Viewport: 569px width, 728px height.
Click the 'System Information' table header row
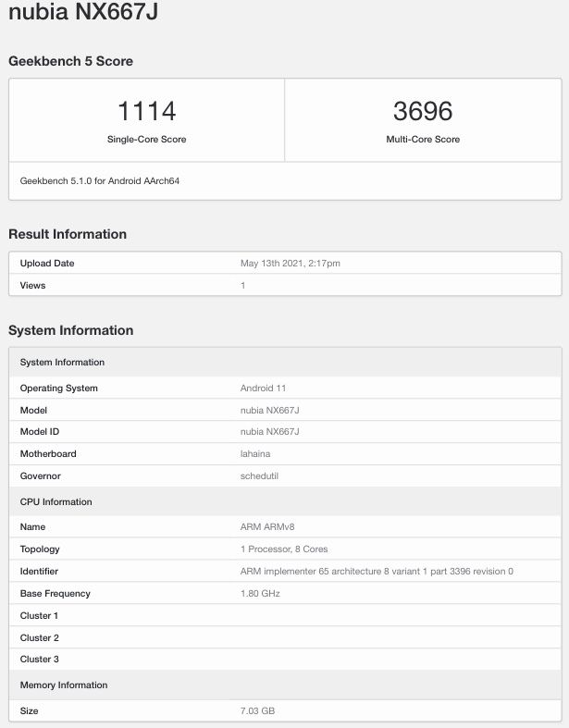(x=285, y=362)
